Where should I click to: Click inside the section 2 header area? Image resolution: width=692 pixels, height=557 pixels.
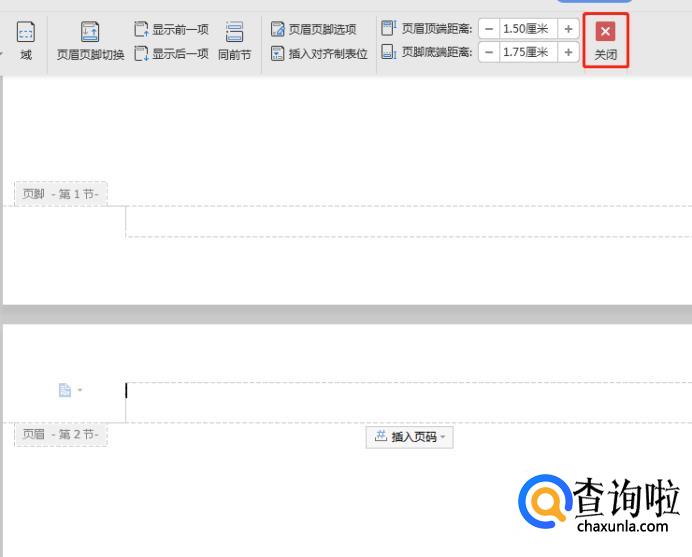coord(400,400)
